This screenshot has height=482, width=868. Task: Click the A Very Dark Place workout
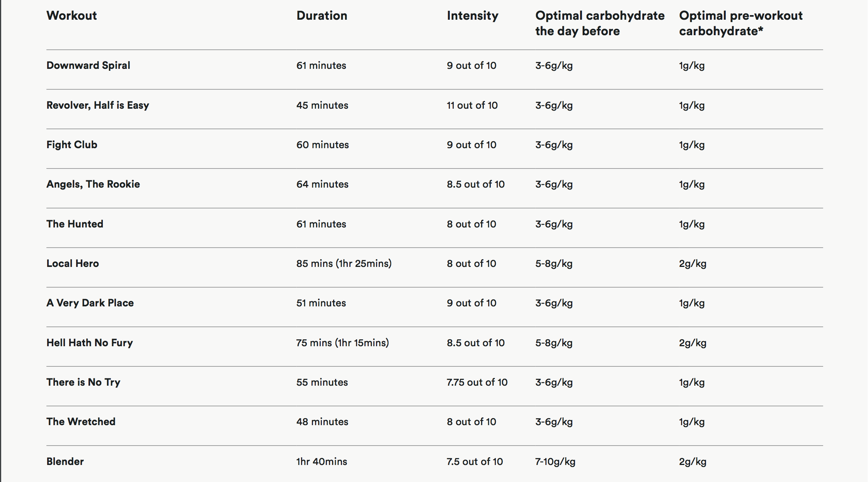(x=90, y=303)
